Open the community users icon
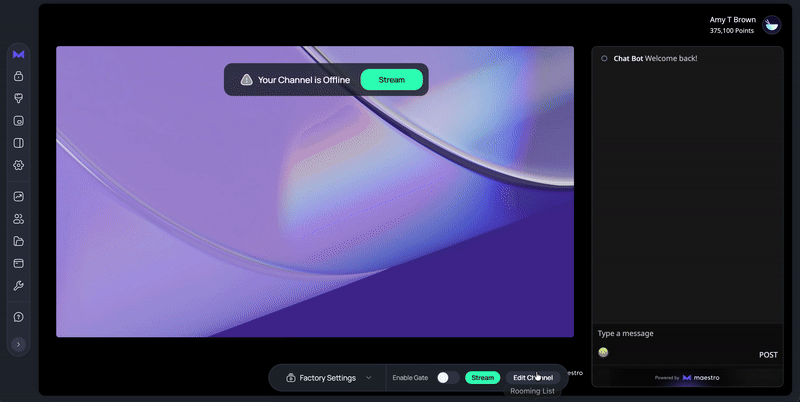Screen dimensions: 800x402 [19, 219]
